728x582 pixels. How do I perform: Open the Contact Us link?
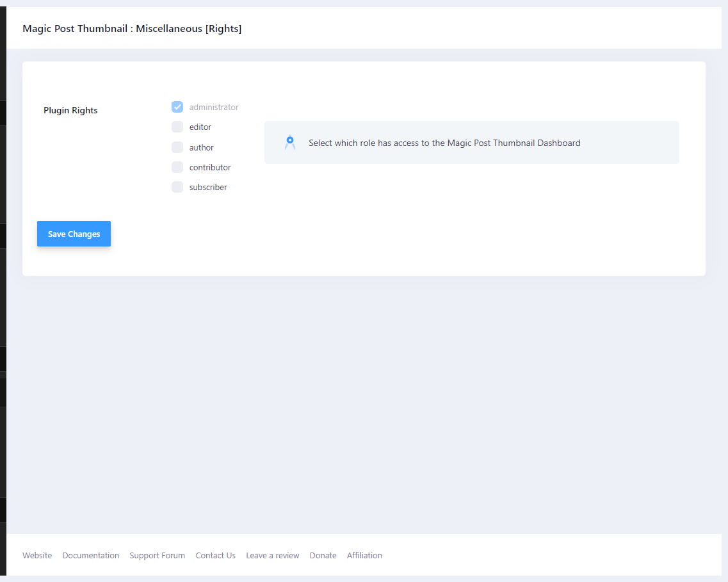[x=215, y=556]
